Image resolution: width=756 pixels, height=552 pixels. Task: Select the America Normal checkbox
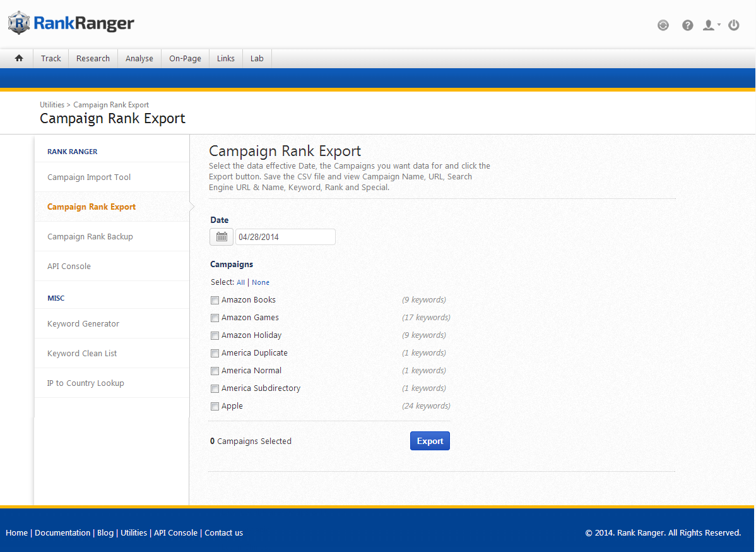(215, 371)
